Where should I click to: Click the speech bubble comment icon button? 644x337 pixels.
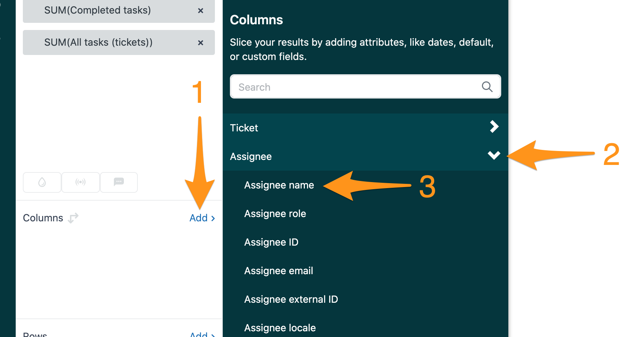tap(119, 182)
